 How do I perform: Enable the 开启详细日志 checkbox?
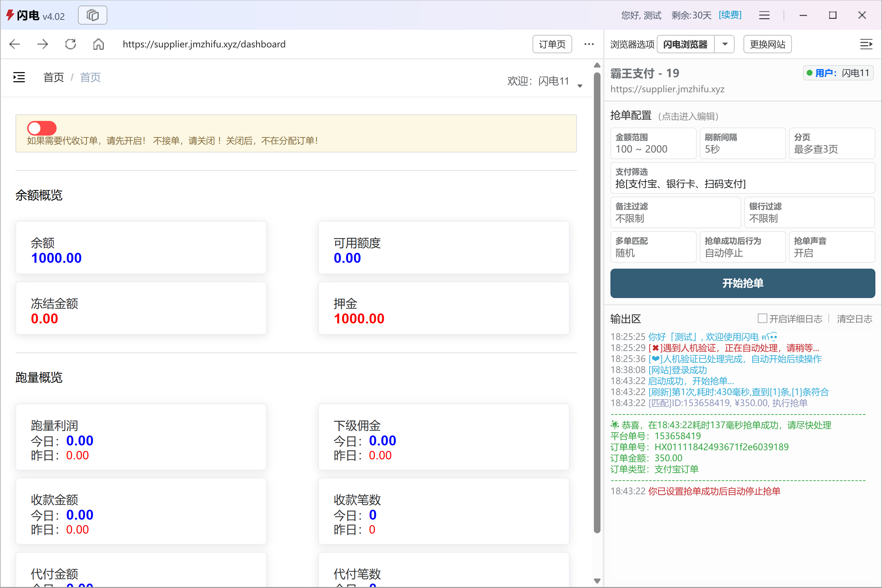point(762,318)
